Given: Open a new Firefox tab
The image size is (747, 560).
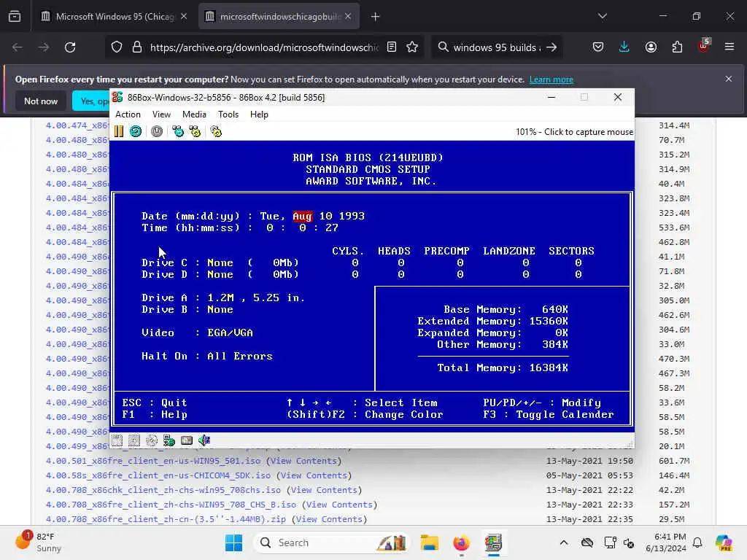Looking at the screenshot, I should [x=376, y=17].
